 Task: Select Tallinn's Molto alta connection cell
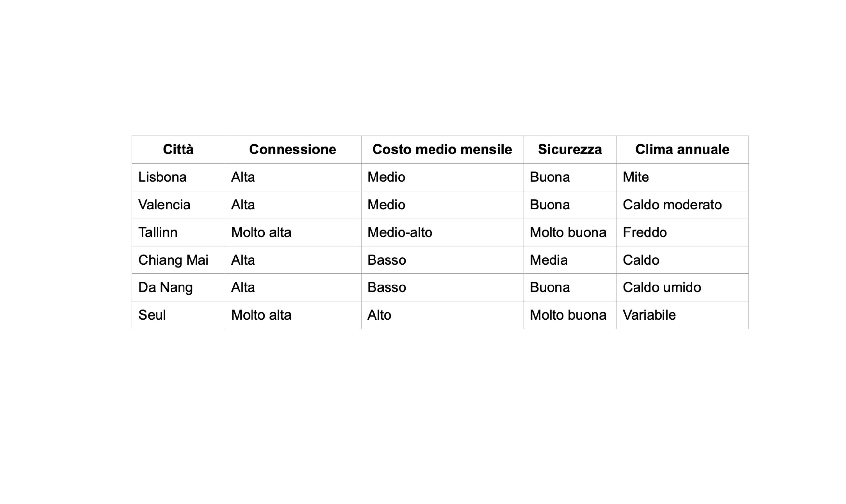(x=261, y=232)
